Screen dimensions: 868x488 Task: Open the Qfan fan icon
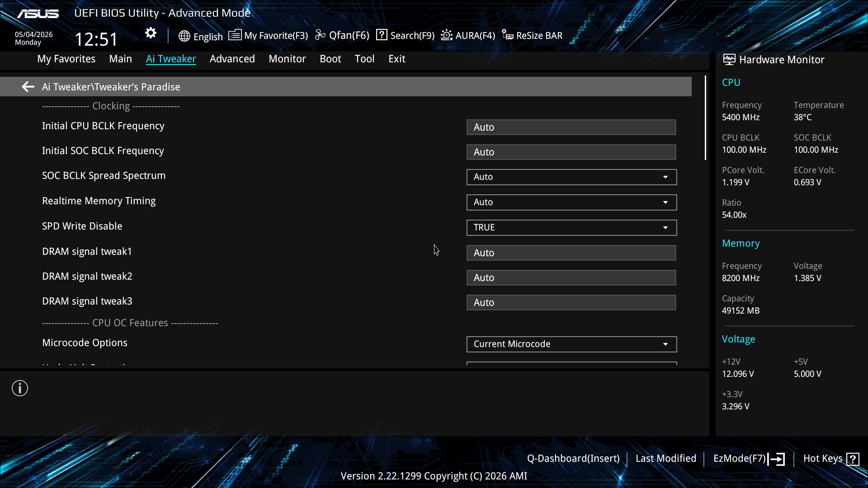pyautogui.click(x=320, y=35)
